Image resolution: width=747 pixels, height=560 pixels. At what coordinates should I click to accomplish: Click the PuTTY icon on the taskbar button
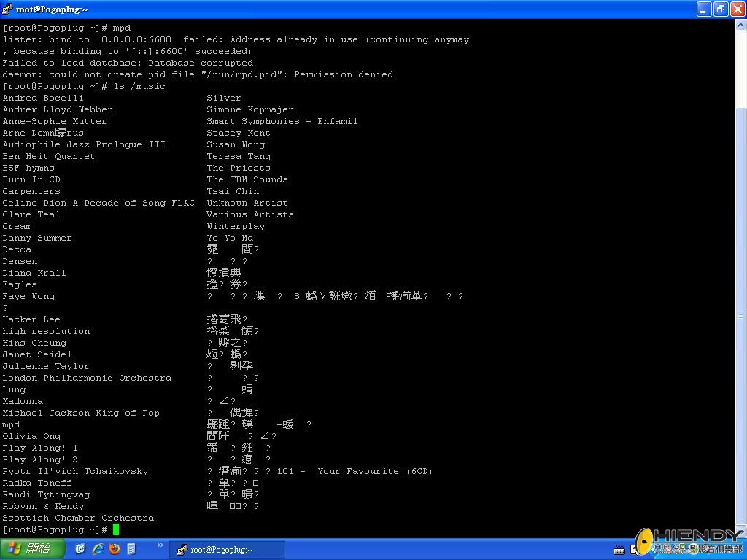coord(182,548)
